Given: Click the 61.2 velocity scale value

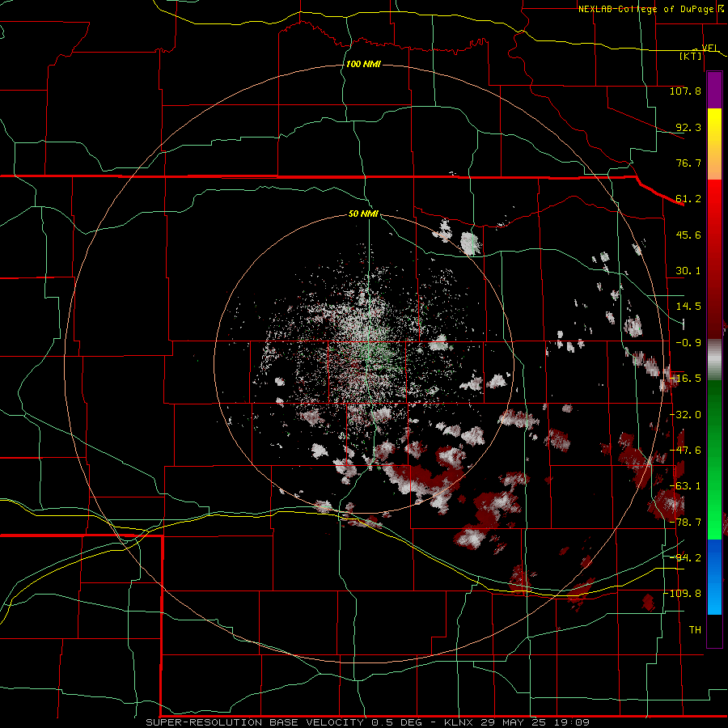Looking at the screenshot, I should pyautogui.click(x=688, y=199).
